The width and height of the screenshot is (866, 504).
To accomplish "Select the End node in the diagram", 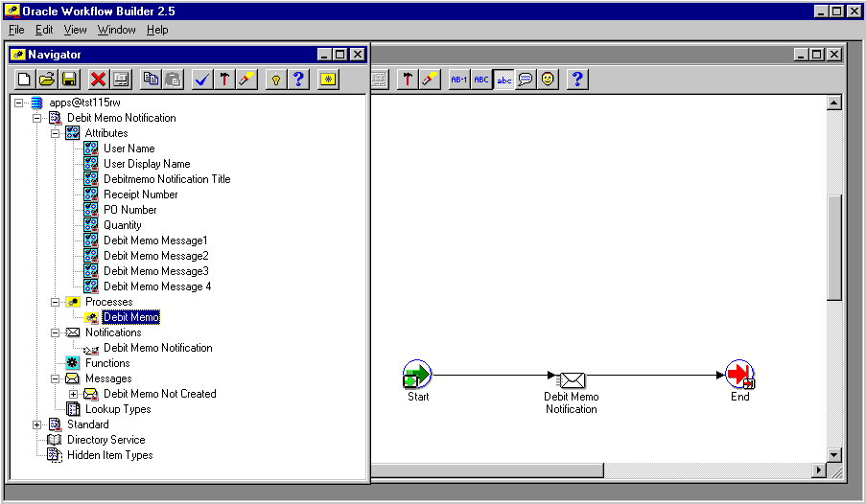I will (x=740, y=375).
